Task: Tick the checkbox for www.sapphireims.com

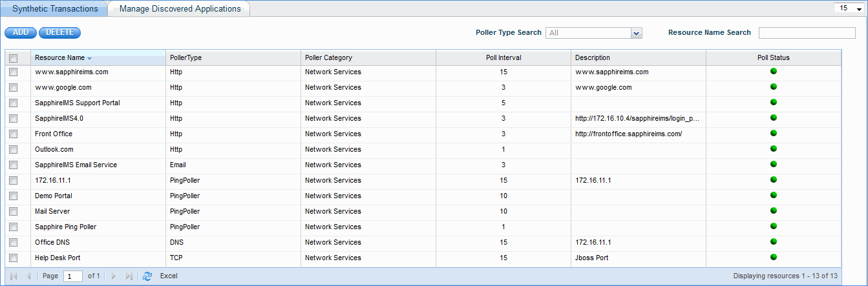Action: coord(14,72)
